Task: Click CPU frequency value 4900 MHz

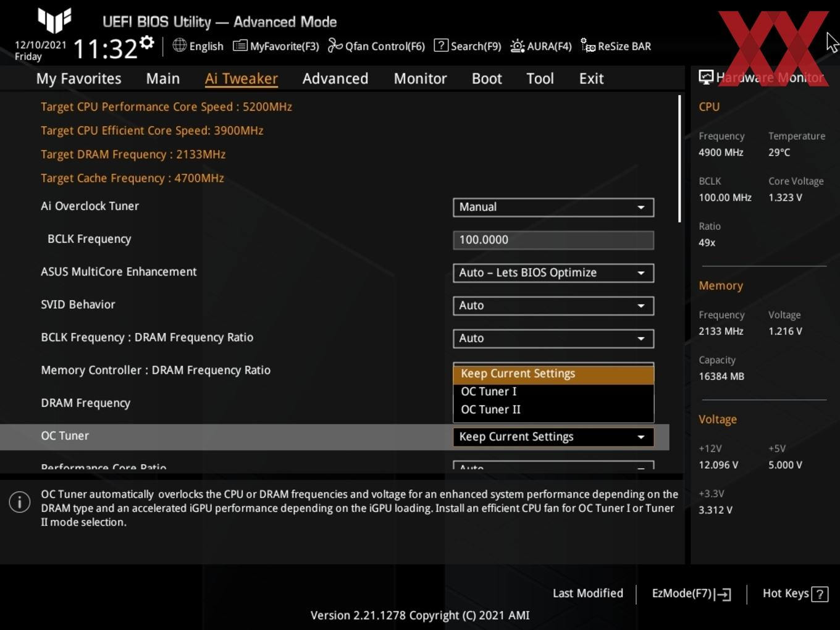Action: [721, 153]
